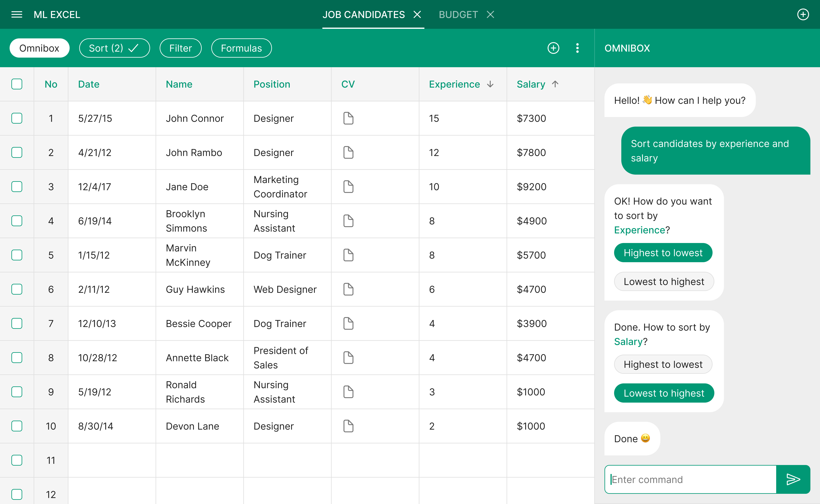The image size is (820, 504).
Task: Check the row 6 Guy Hawkins checkbox
Action: click(x=17, y=289)
